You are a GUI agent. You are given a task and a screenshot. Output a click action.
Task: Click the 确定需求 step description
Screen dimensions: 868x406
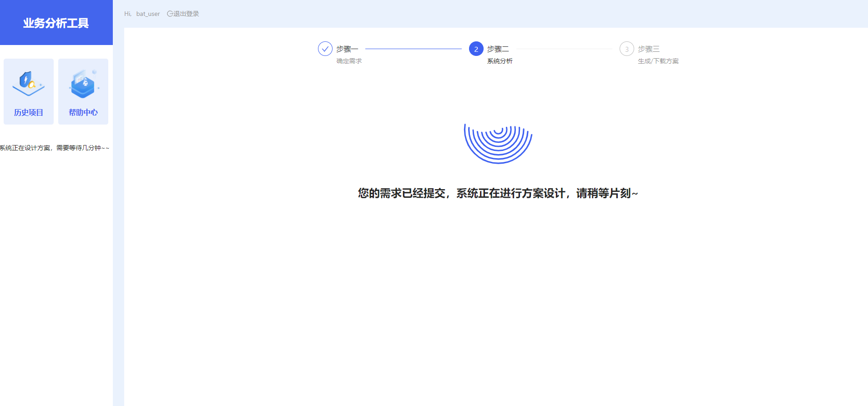pyautogui.click(x=349, y=61)
